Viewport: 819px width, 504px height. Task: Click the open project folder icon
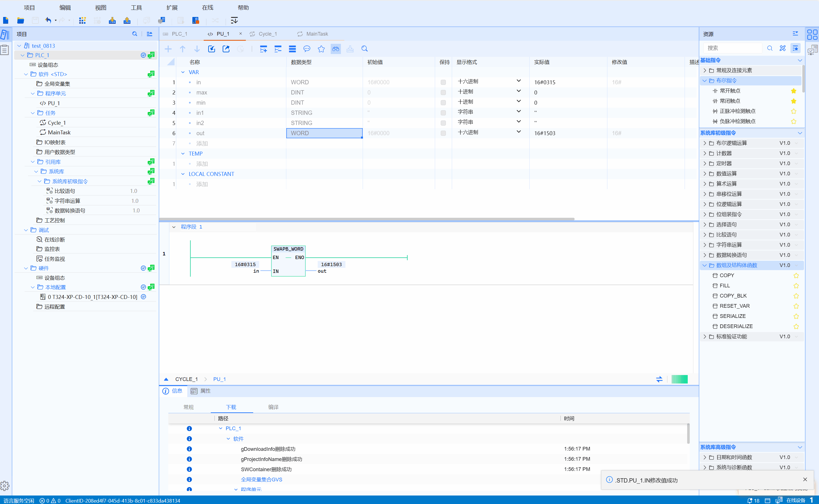[x=21, y=20]
